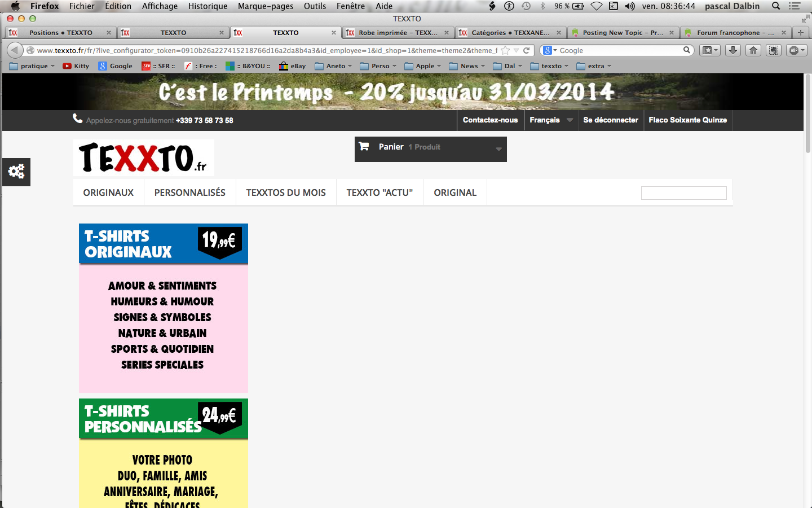Click the Evernote clipper elephant icon
The width and height of the screenshot is (812, 508).
point(774,50)
